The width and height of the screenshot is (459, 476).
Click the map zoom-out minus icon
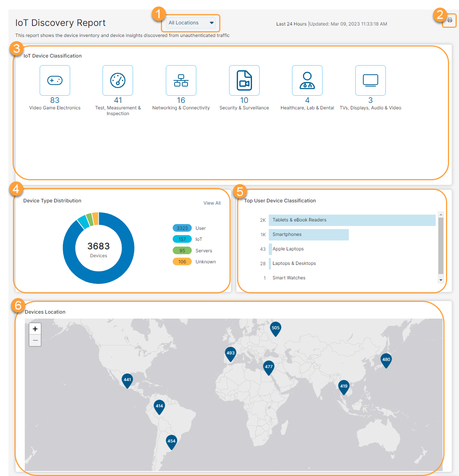(35, 340)
